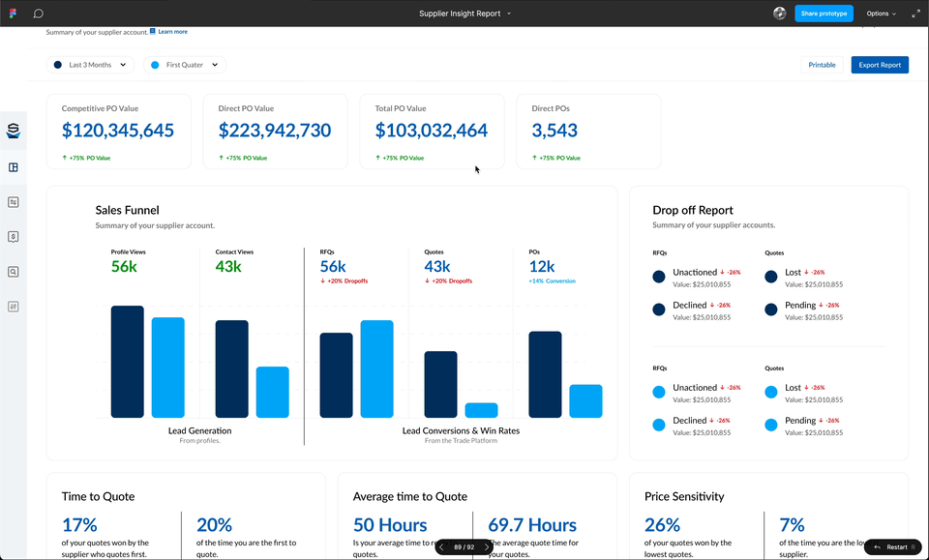929x560 pixels.
Task: Restart the prototype with Restart button
Action: [x=892, y=547]
